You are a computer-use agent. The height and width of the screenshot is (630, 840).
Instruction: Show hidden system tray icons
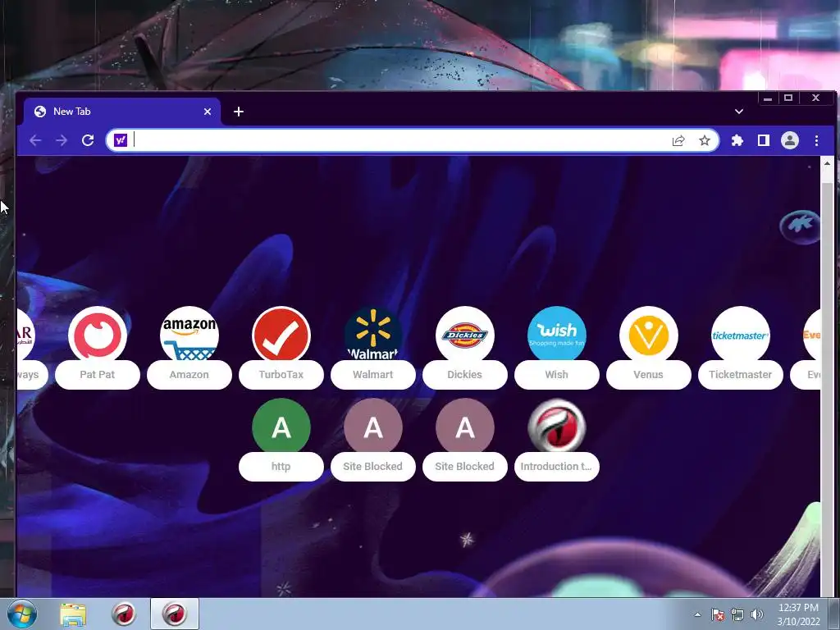(x=697, y=614)
